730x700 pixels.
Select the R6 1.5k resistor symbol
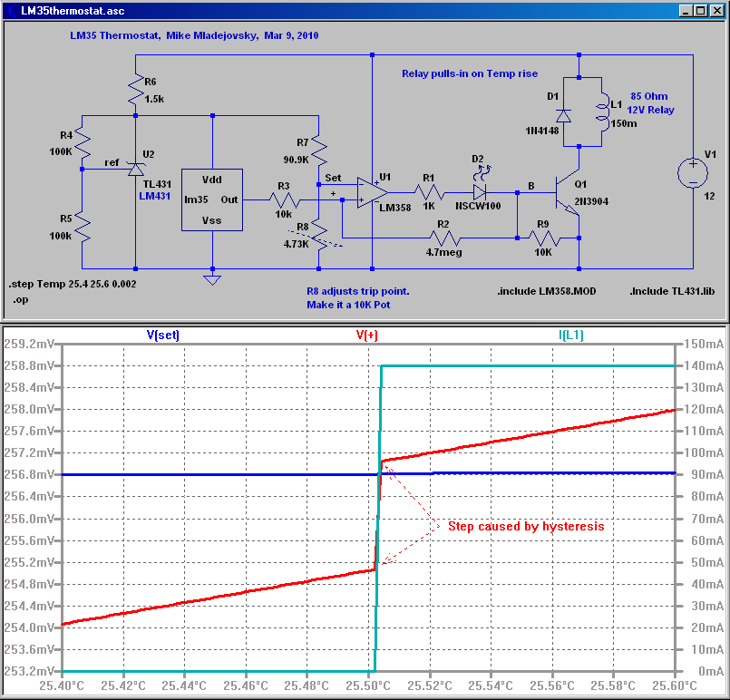(x=136, y=91)
